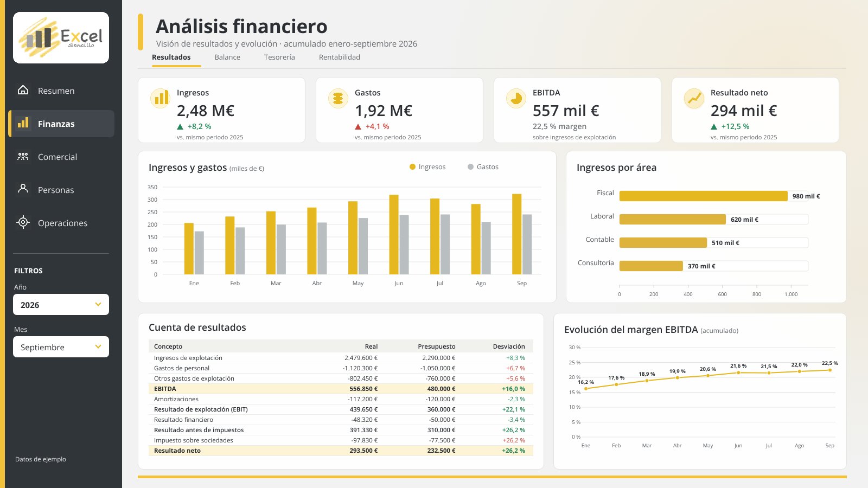Open the Rentabilidad tab

point(340,57)
